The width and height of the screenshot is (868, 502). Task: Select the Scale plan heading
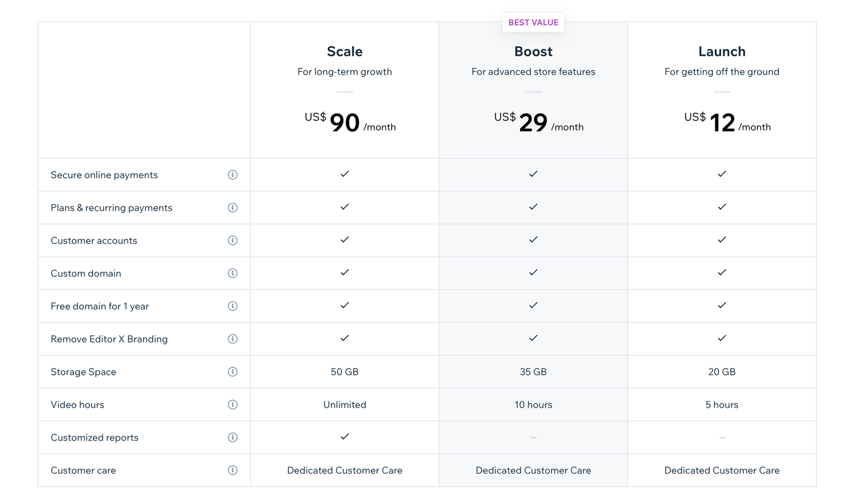[345, 51]
